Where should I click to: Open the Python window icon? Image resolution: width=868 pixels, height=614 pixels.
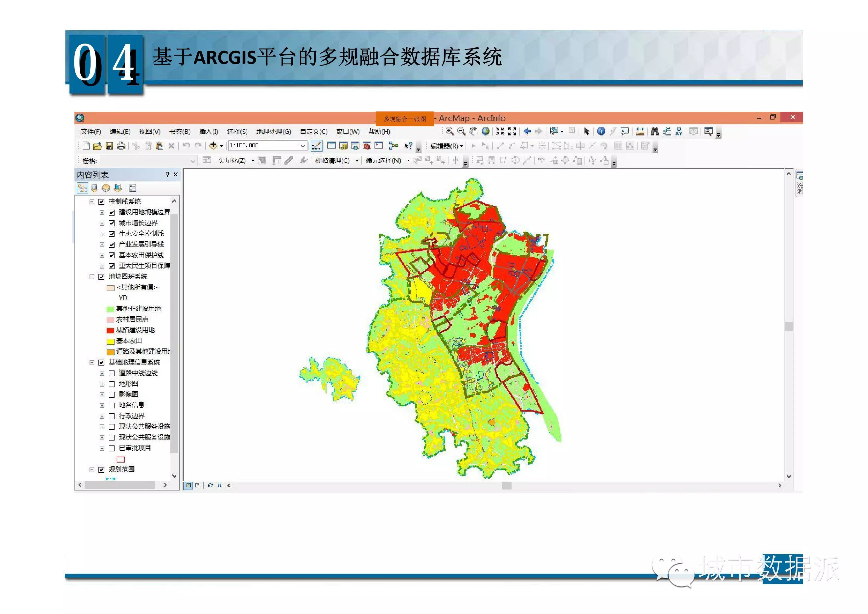(379, 146)
